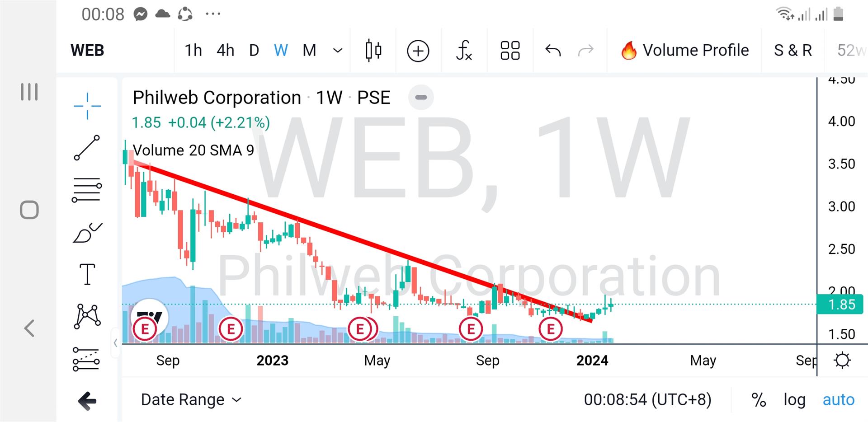
Task: Open the multi-chart layout selector
Action: coord(510,50)
